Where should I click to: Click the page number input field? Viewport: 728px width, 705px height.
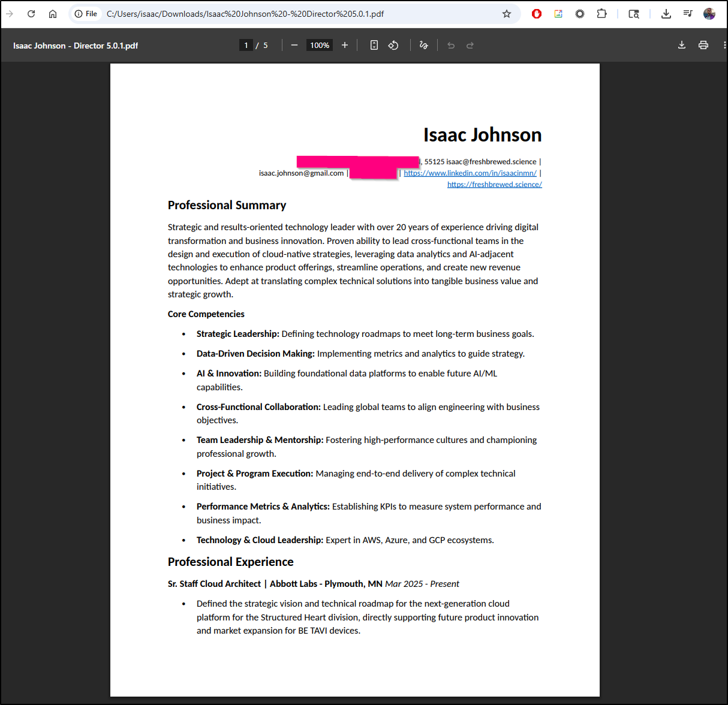(246, 45)
